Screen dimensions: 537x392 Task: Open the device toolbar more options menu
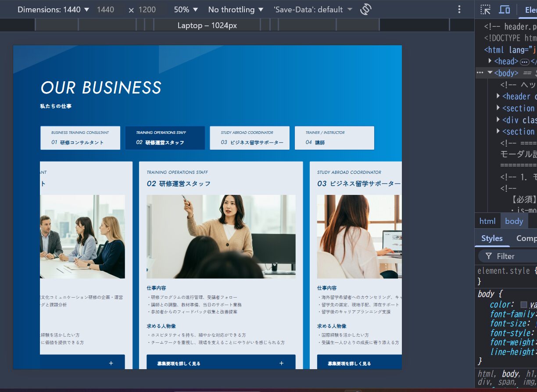459,9
